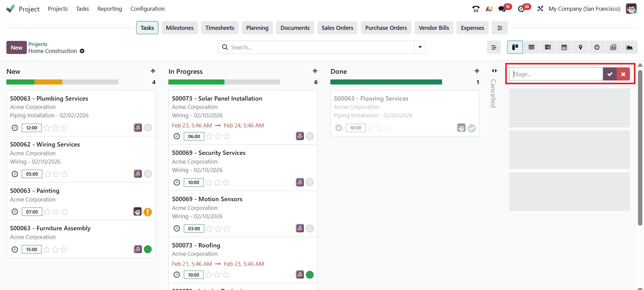Switch to Activity view

tap(597, 47)
